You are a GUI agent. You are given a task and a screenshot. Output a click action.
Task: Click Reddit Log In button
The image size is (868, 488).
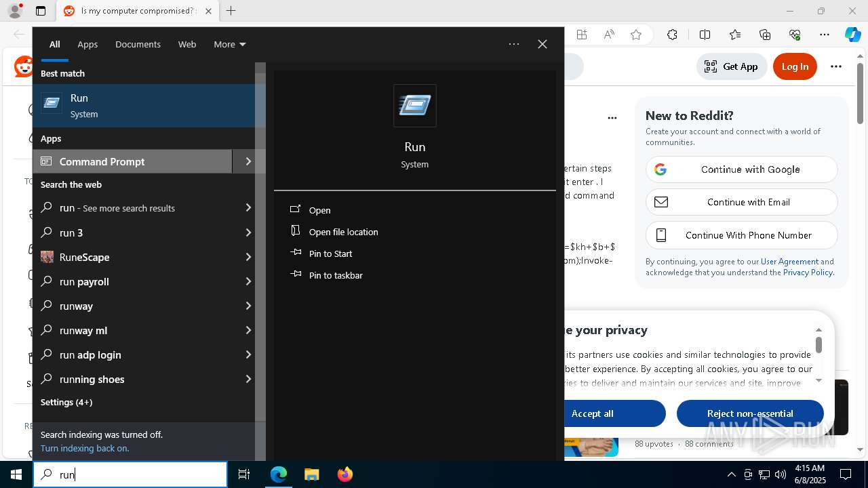pyautogui.click(x=795, y=66)
